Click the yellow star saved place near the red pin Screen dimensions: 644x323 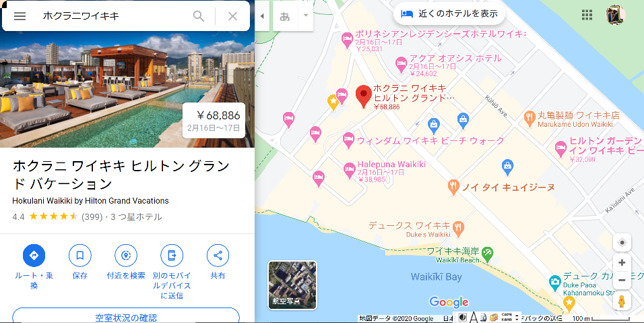point(333,102)
